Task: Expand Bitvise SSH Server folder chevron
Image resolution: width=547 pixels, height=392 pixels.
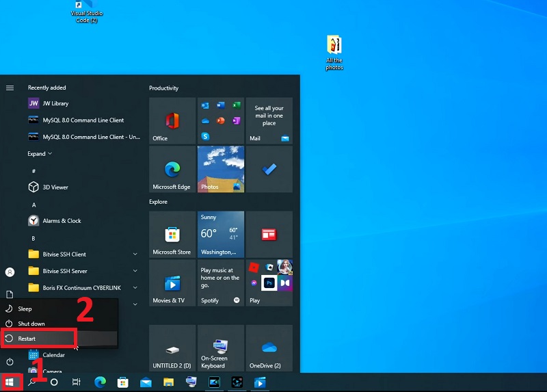Action: tap(135, 271)
